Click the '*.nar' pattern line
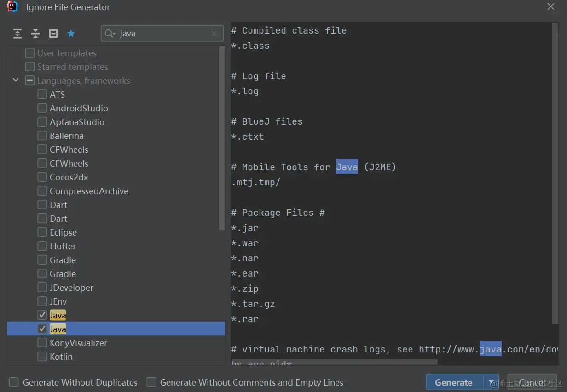 tap(244, 258)
